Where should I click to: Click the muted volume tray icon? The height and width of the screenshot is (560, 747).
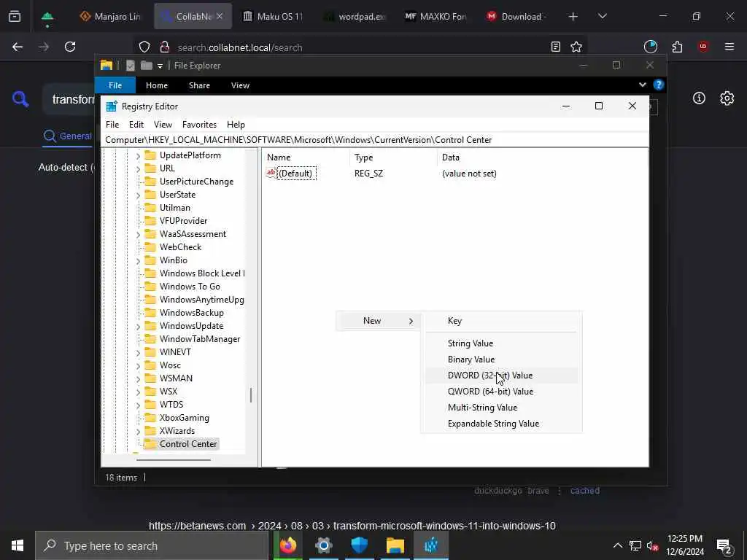point(652,545)
